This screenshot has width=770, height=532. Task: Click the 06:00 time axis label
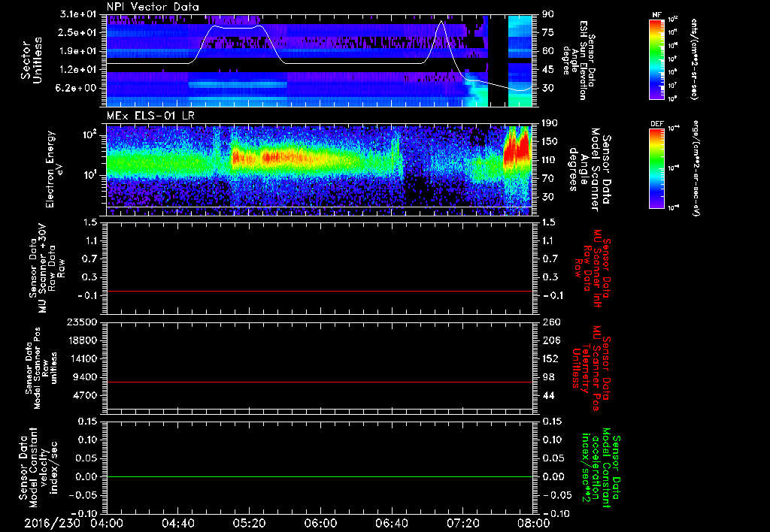pyautogui.click(x=320, y=523)
